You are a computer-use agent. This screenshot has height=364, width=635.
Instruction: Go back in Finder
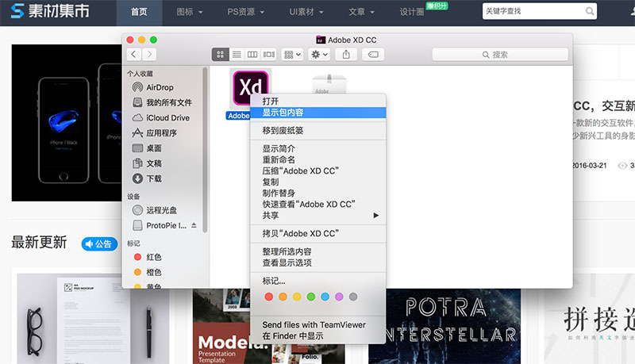(x=134, y=54)
